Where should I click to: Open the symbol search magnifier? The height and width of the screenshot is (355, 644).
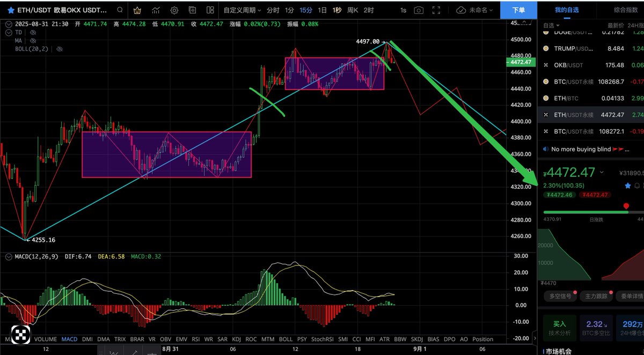(x=121, y=10)
